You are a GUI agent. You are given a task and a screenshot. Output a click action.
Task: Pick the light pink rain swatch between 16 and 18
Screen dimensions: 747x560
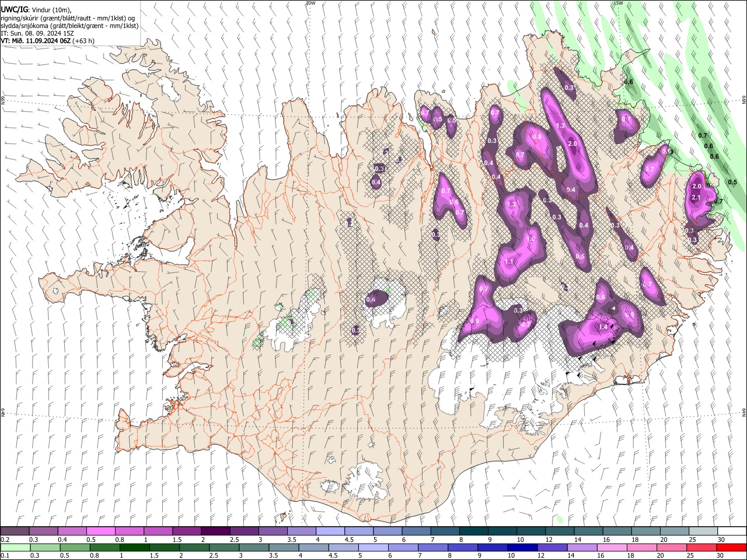(x=612, y=547)
